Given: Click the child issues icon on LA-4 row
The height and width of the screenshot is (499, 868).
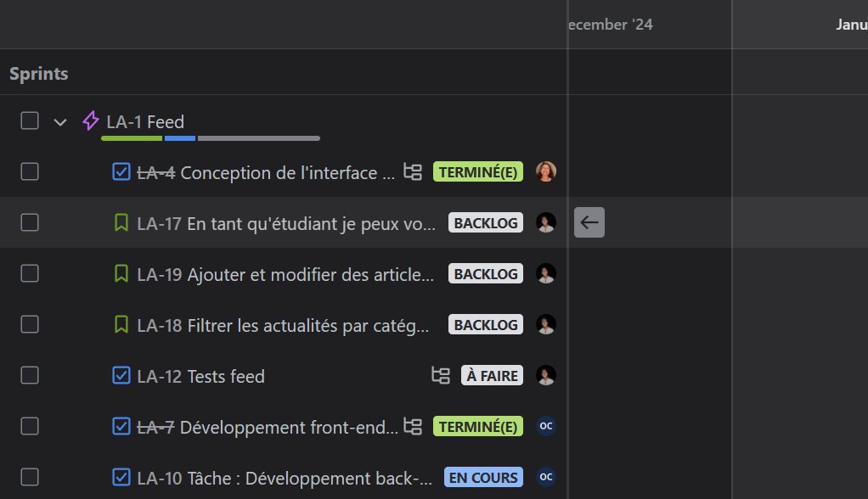Looking at the screenshot, I should pos(413,172).
